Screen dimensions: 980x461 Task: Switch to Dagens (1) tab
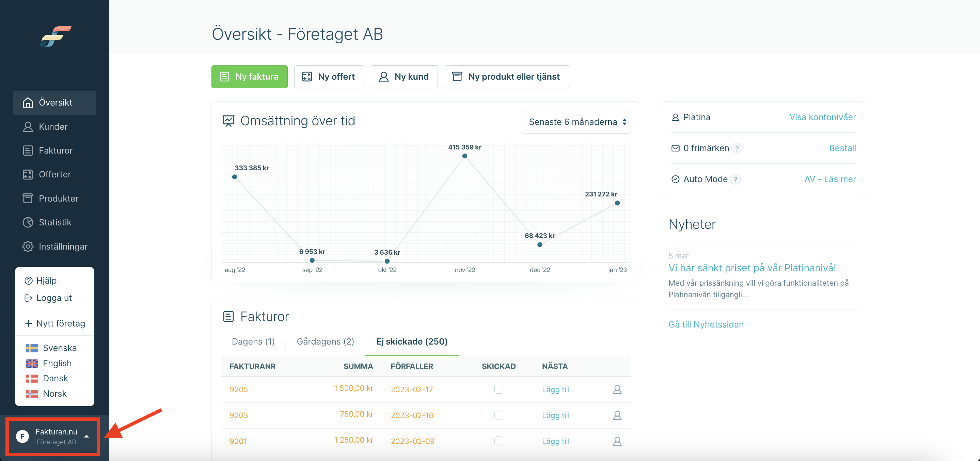253,341
